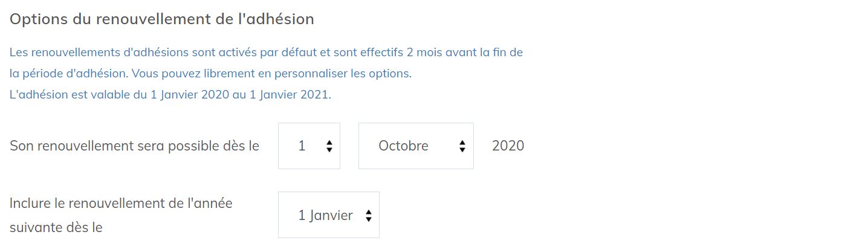Click the line L'adhésion est valable du

(170, 95)
